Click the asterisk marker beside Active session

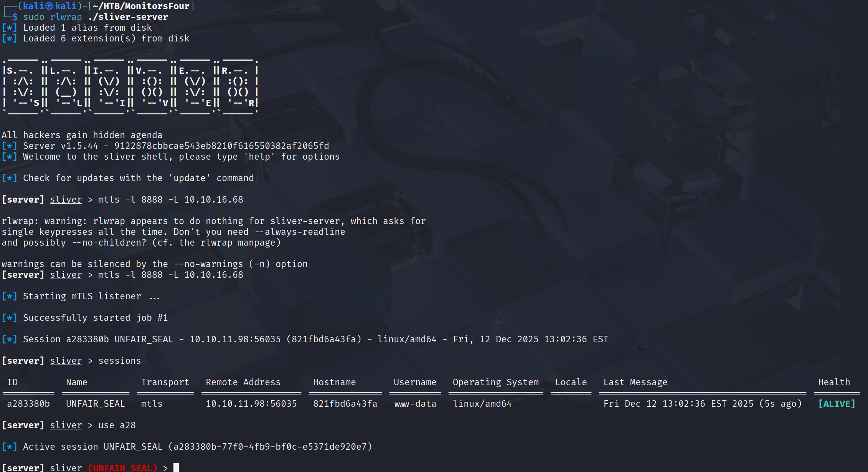9,447
